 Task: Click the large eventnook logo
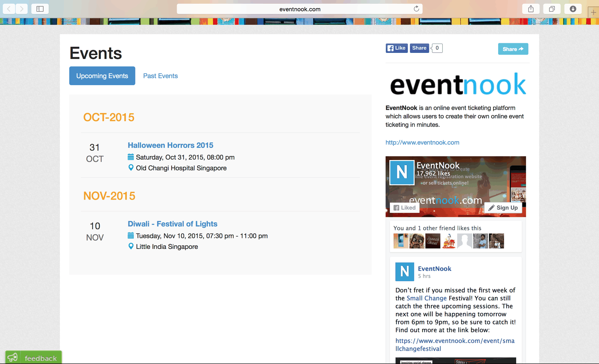coord(458,85)
